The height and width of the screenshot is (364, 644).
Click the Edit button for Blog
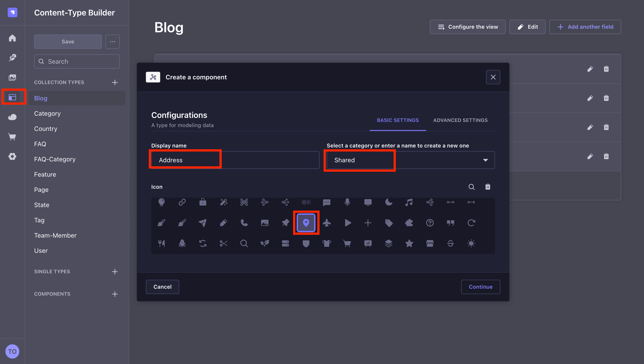527,27
